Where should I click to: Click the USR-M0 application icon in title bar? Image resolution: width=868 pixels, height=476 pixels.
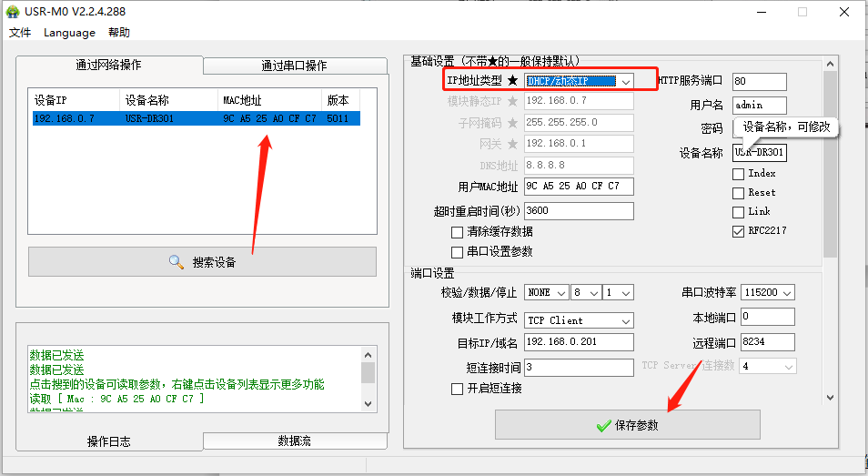click(12, 12)
